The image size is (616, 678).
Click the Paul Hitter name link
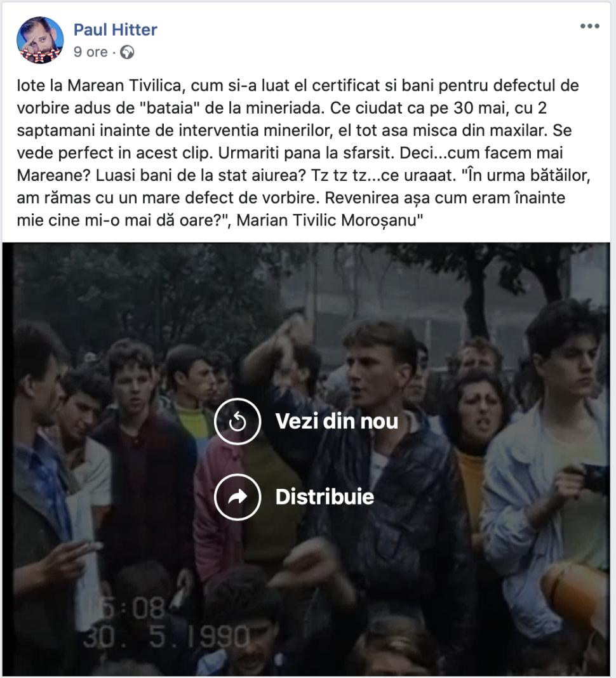(115, 29)
